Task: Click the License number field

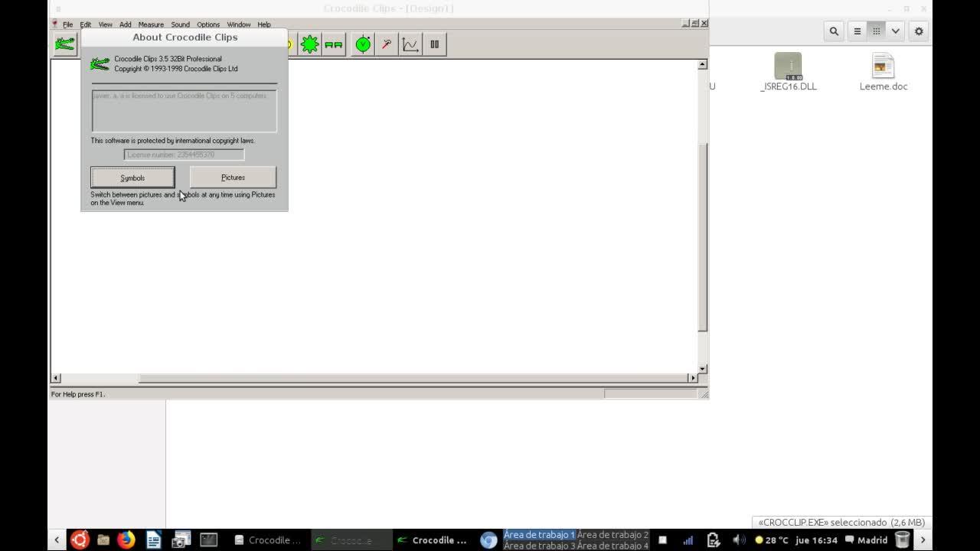Action: click(184, 155)
